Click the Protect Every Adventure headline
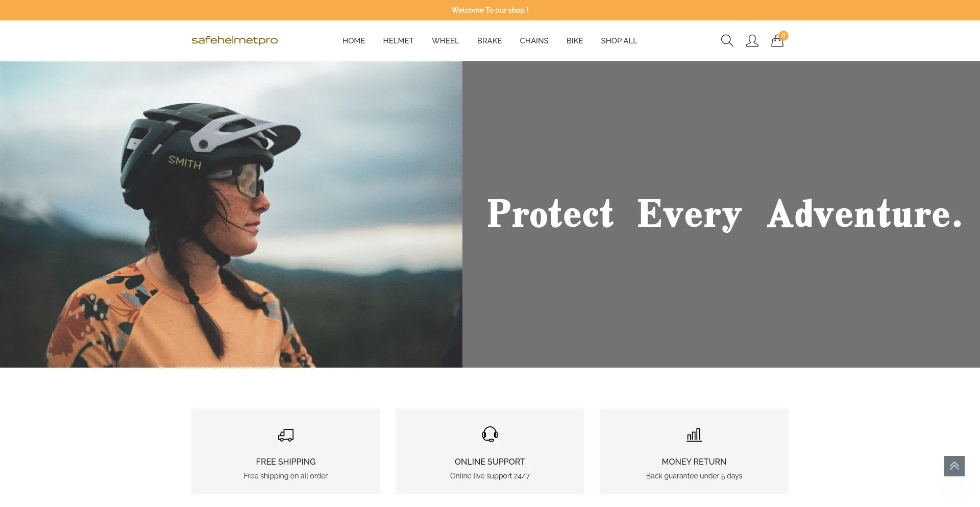The height and width of the screenshot is (507, 980). (724, 214)
